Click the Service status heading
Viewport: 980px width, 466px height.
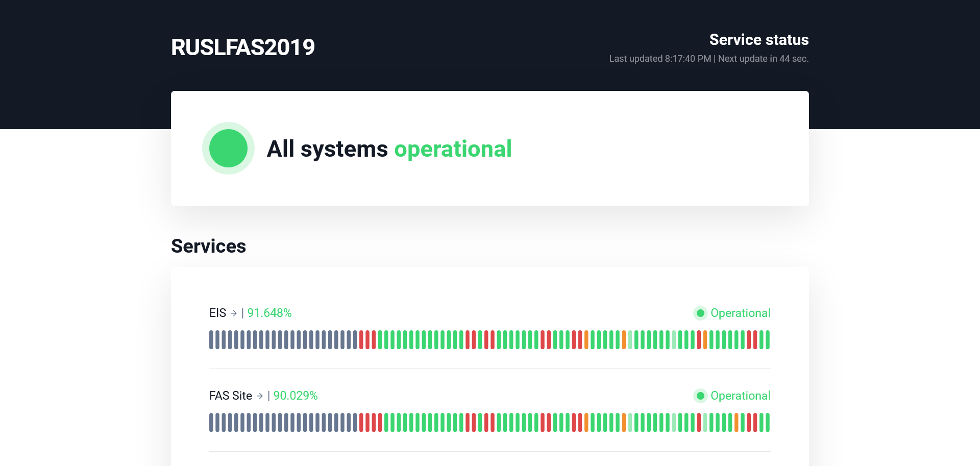coord(758,40)
